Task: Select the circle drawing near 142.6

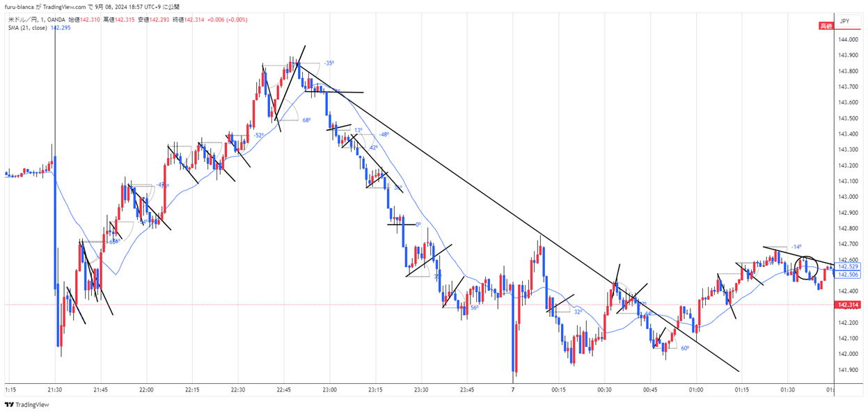Action: [807, 268]
